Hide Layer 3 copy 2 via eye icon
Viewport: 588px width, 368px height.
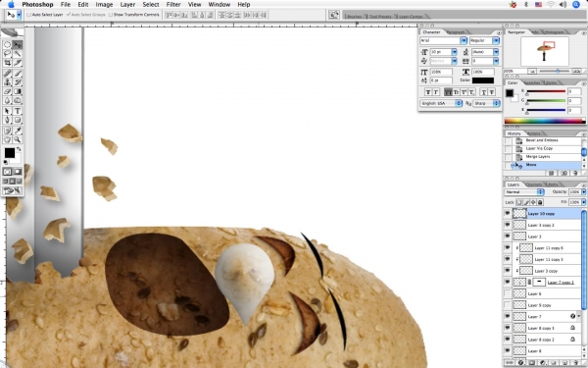[507, 225]
